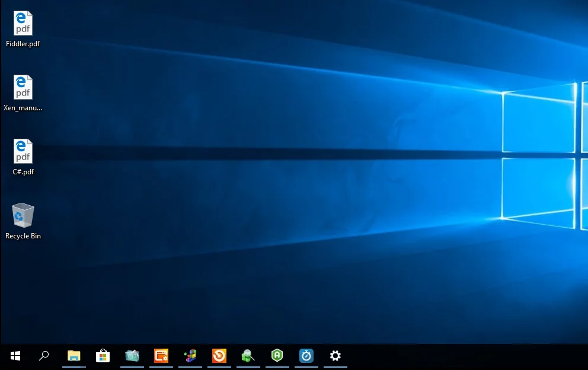Select the Xen_manu... PDF desktop icon
This screenshot has height=370, width=588.
tap(23, 88)
